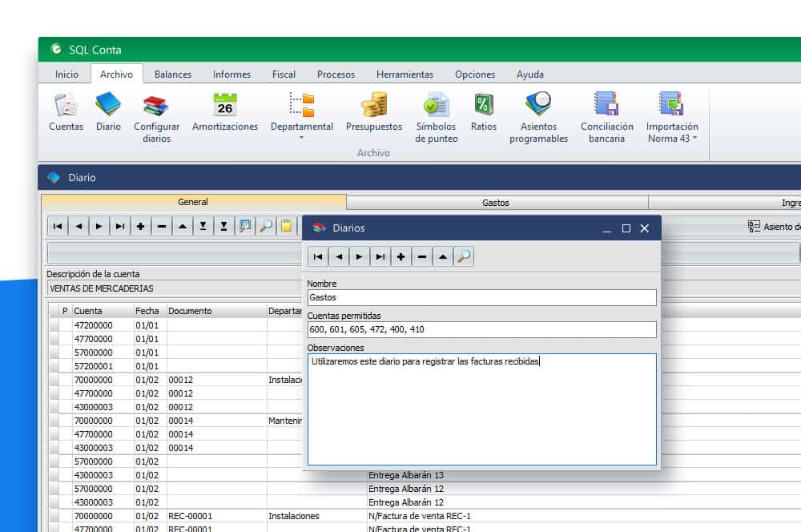Click into the Cuentas permitidas field
This screenshot has height=532, width=801.
481,329
